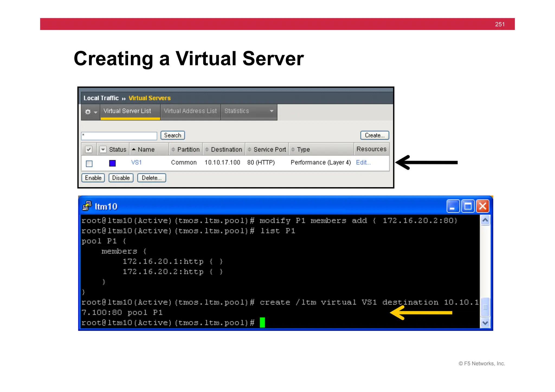The height and width of the screenshot is (392, 555).
Task: Sort by Partition column
Action: (186, 149)
